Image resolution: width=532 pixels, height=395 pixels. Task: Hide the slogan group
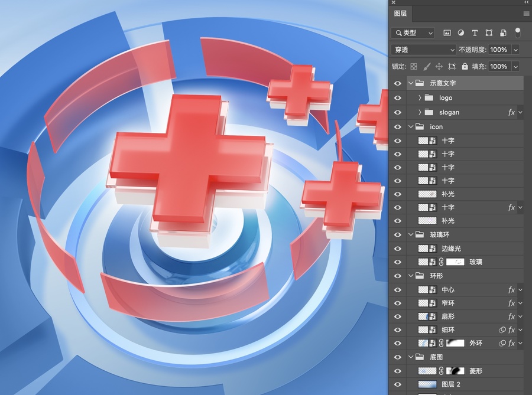398,112
